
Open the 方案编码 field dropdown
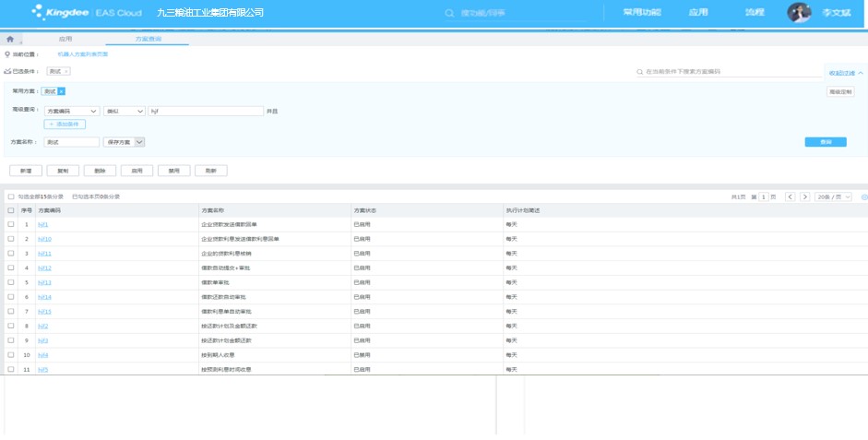tap(72, 111)
